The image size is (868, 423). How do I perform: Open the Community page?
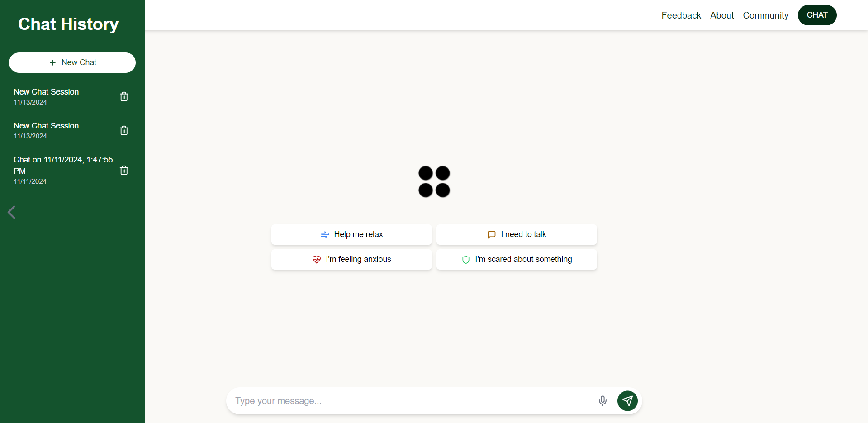766,15
